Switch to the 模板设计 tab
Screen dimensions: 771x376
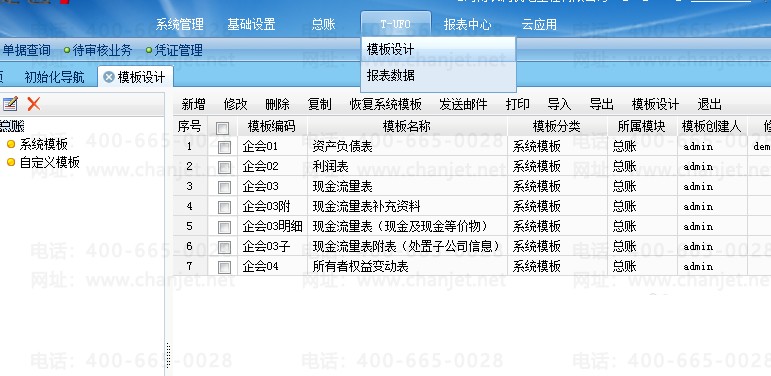pos(141,77)
